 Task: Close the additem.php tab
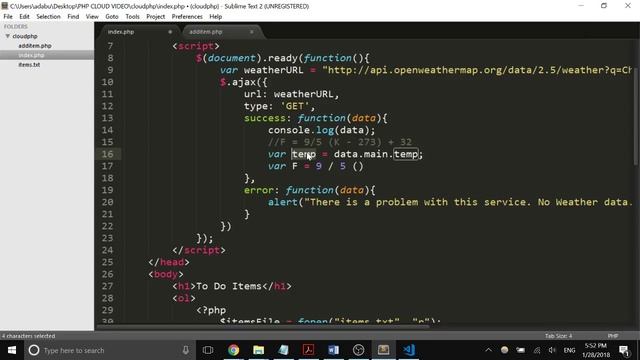click(x=251, y=32)
